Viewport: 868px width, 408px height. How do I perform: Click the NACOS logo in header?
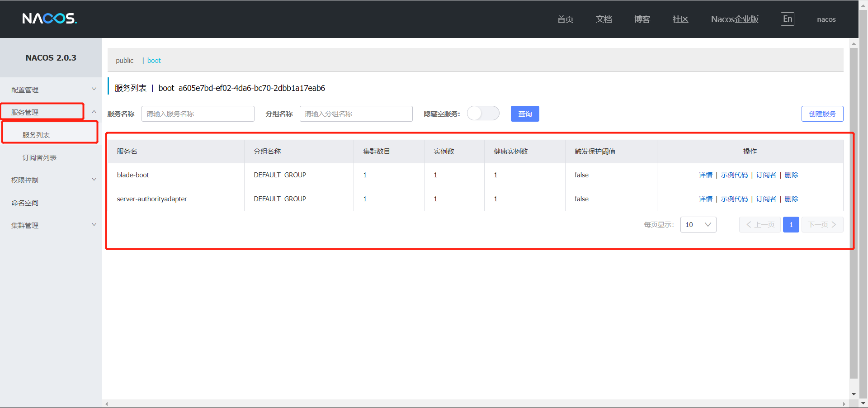point(50,19)
